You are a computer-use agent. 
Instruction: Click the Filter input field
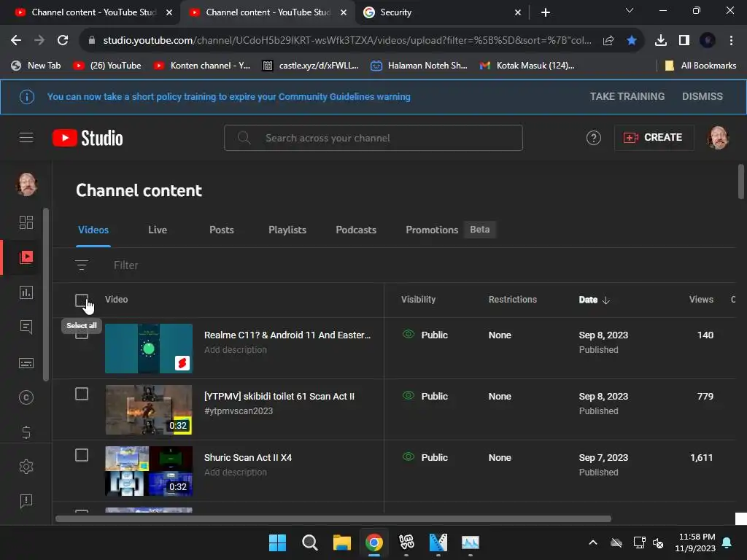tap(125, 265)
